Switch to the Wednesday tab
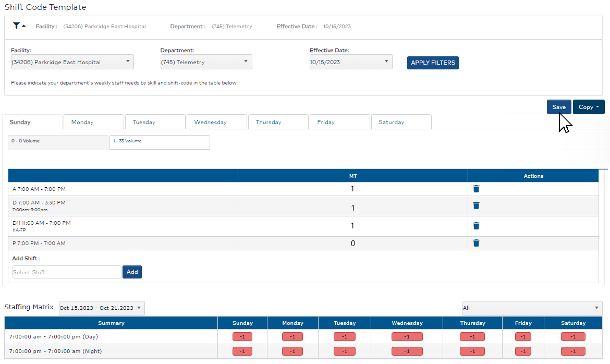Screen dimensions: 610x364 click(x=216, y=122)
